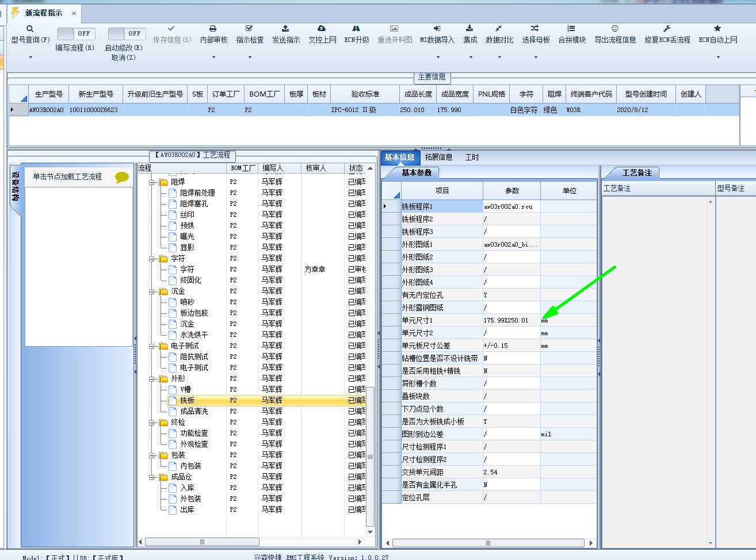Screen dimensions: 756x560
Task: Click the 铣板 document icon
Action: [x=173, y=400]
